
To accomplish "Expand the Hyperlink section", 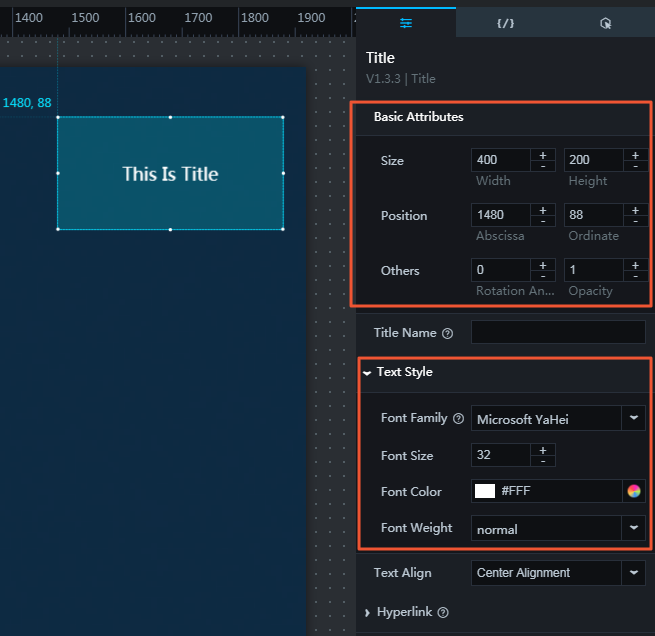I will [367, 613].
